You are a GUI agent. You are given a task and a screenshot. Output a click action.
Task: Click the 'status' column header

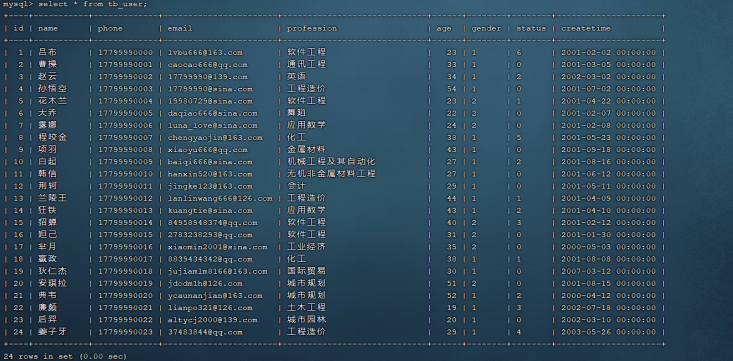531,29
